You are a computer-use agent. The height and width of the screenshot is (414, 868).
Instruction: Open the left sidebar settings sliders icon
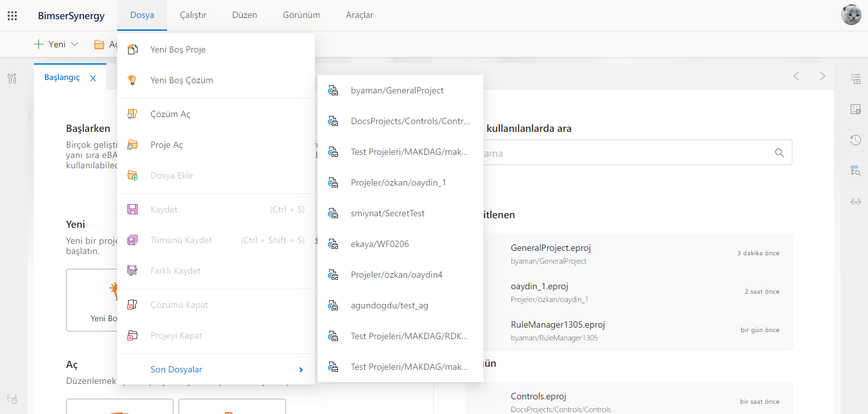tap(12, 79)
